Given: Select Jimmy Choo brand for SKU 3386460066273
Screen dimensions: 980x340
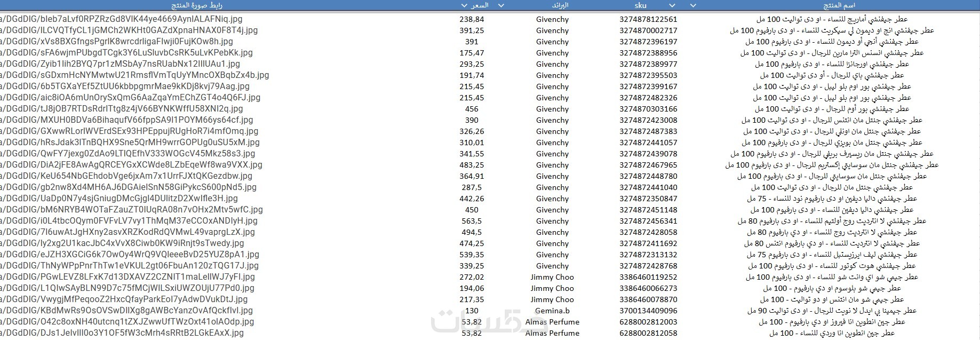Looking at the screenshot, I should click(552, 288).
